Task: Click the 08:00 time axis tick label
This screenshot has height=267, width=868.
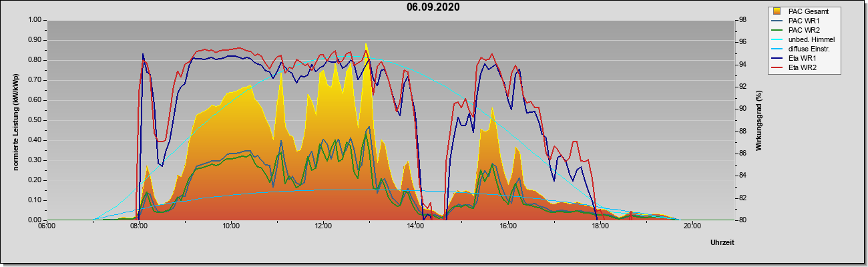Action: 139,226
